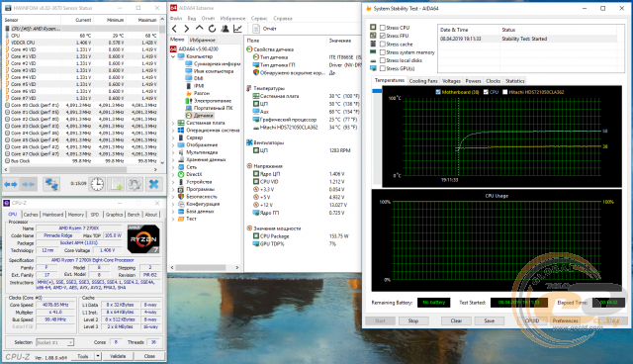Switch to CPU-Z Caches tab

[31, 215]
